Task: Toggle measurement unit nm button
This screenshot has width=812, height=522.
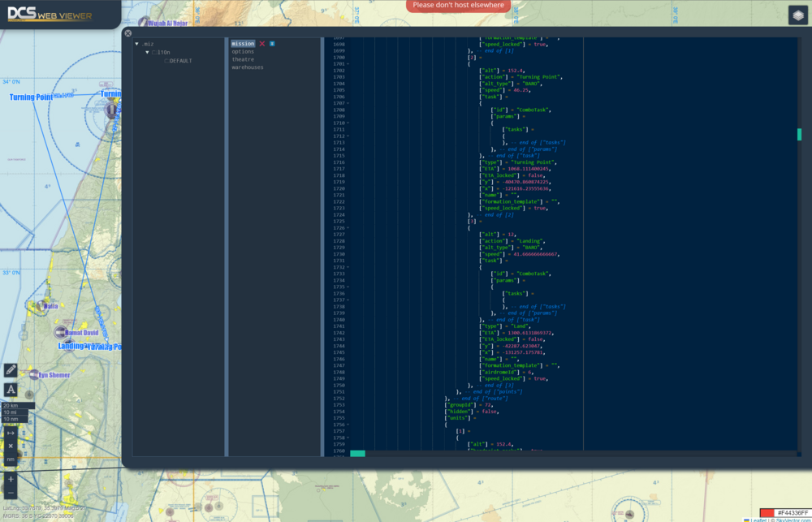Action: pos(11,459)
